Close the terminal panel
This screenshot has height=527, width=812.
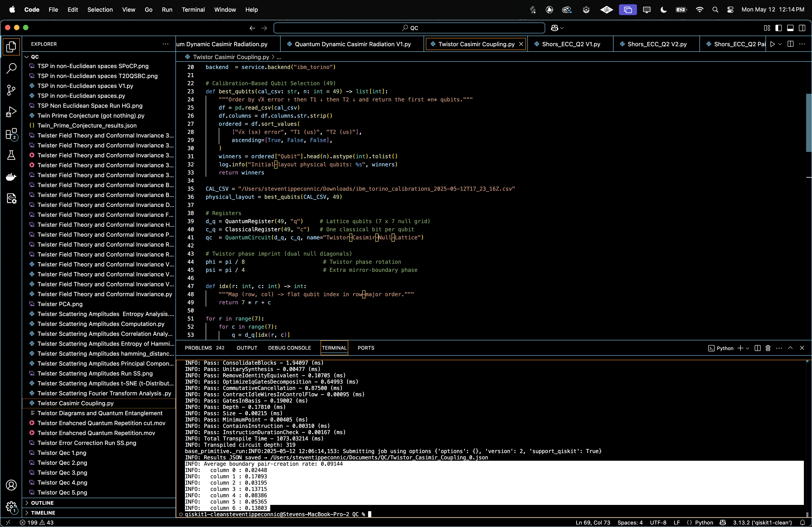click(802, 348)
